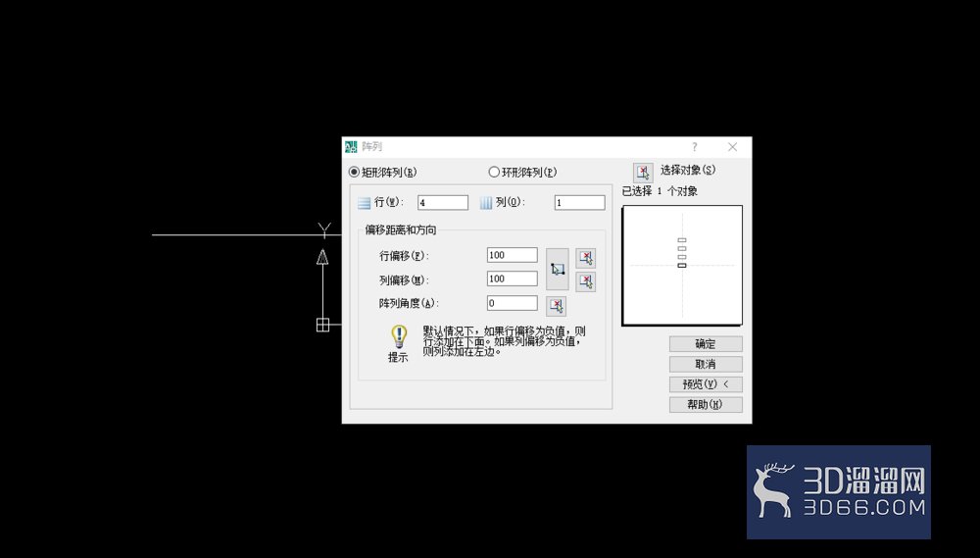The image size is (980, 558).
Task: Click the '选择对象(S)' label
Action: point(688,171)
